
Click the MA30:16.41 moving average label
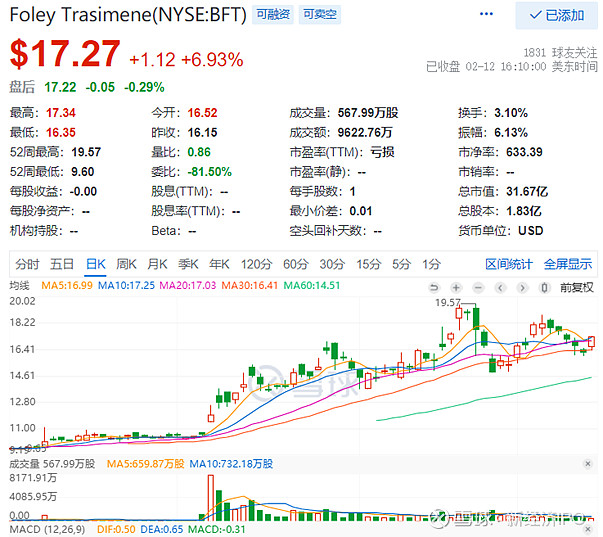[250, 285]
